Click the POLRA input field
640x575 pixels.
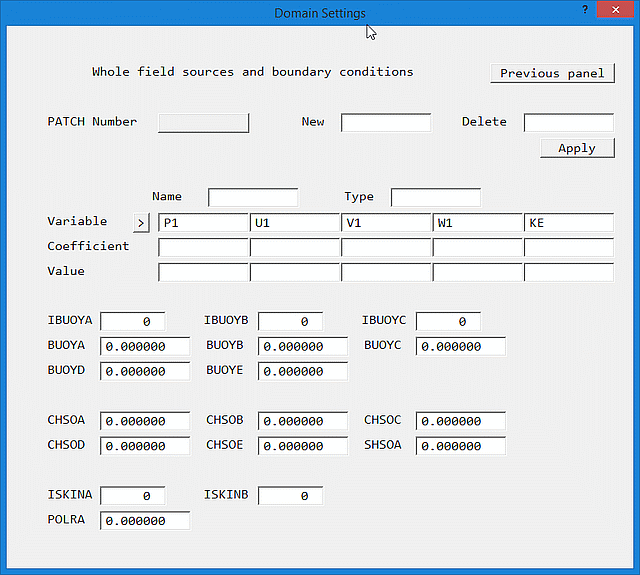pos(145,520)
